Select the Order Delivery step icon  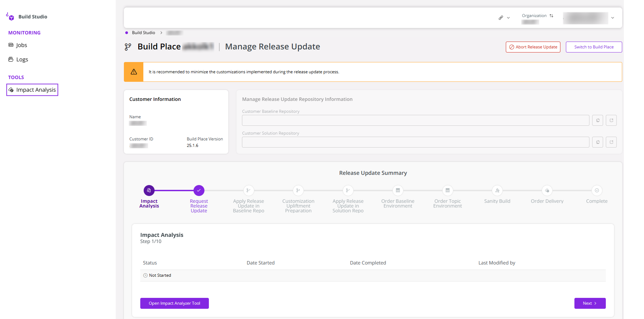(547, 190)
